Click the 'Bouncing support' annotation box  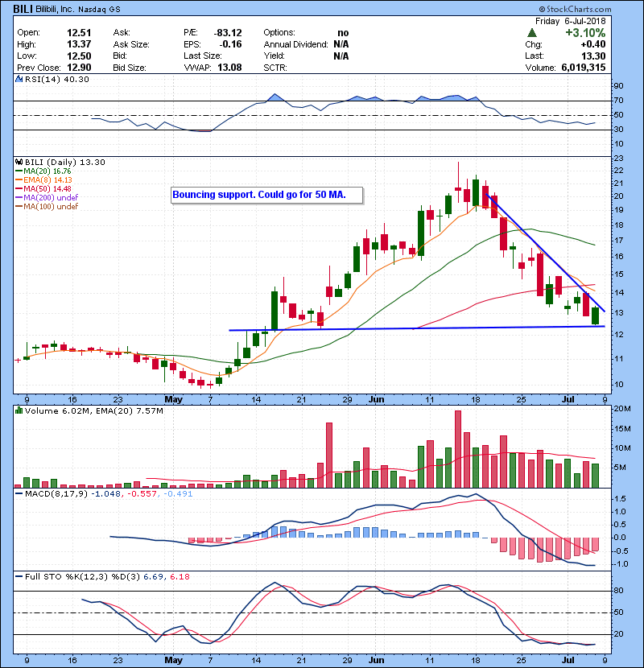[266, 195]
